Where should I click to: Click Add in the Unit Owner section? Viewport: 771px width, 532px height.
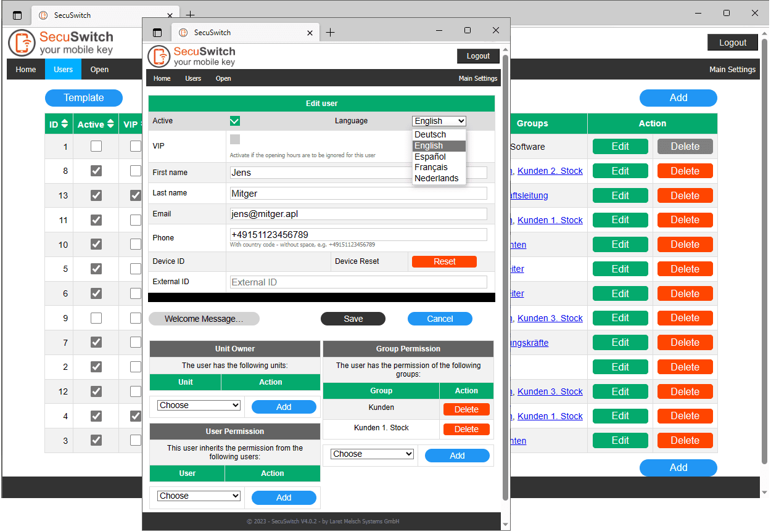click(x=284, y=407)
